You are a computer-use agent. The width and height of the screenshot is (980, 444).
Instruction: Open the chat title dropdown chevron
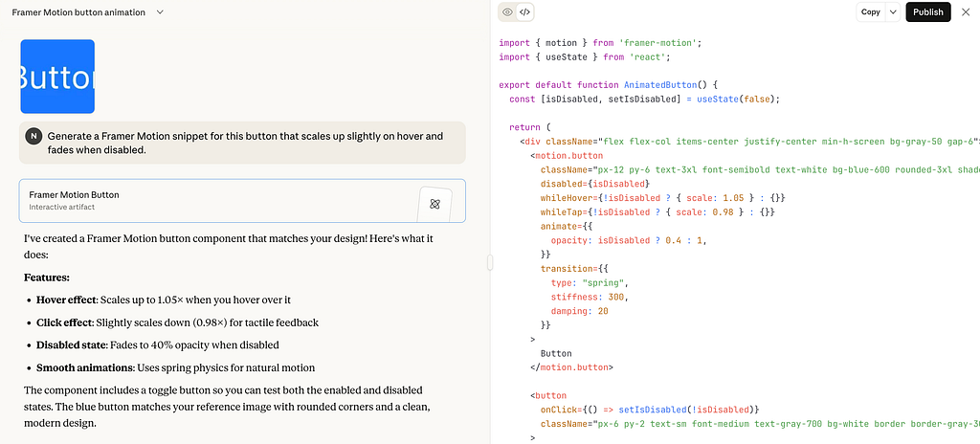pos(159,12)
